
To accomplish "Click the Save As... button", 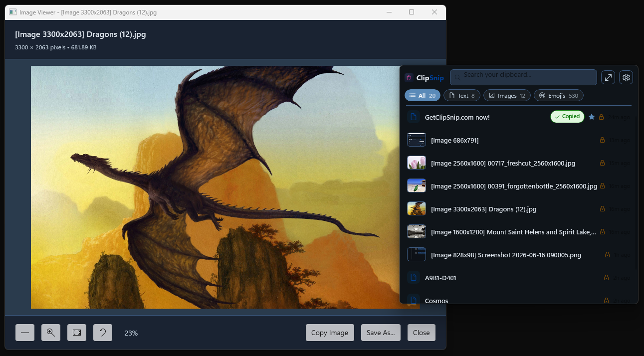I will click(x=381, y=333).
